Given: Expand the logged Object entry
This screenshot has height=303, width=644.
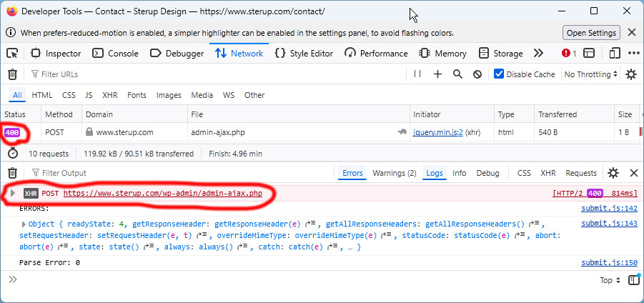Looking at the screenshot, I should 24,224.
